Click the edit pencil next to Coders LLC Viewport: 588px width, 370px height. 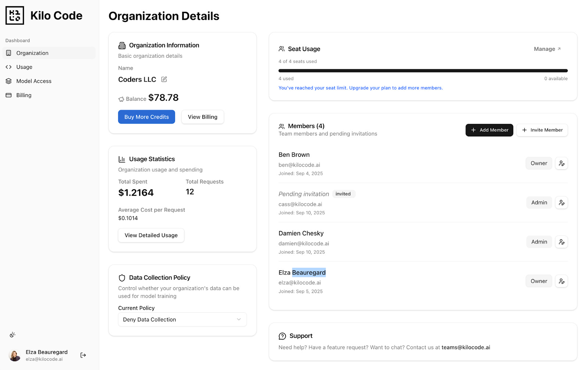pyautogui.click(x=164, y=79)
